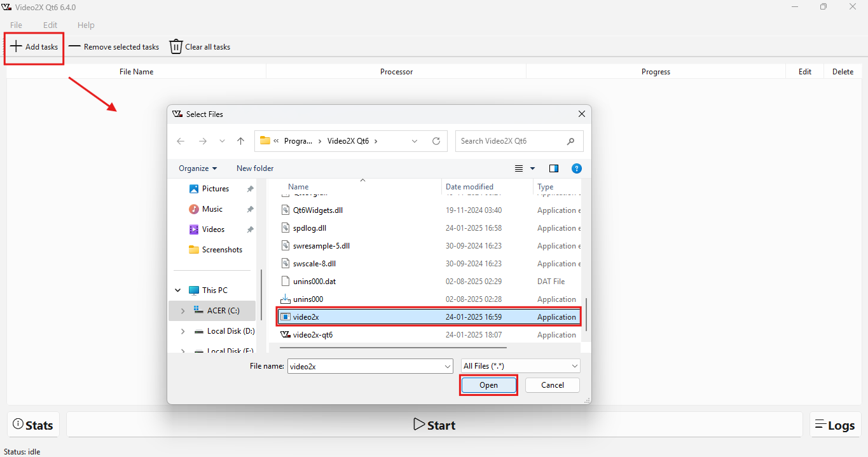Select swscale-8.dll file

click(x=430, y=264)
